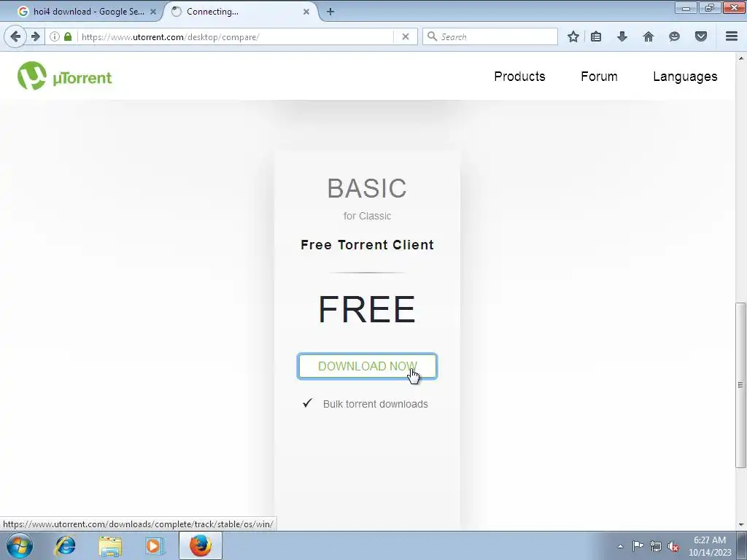Screen dimensions: 747x560
Task: Click the Firefox taskbar icon
Action: click(201, 545)
